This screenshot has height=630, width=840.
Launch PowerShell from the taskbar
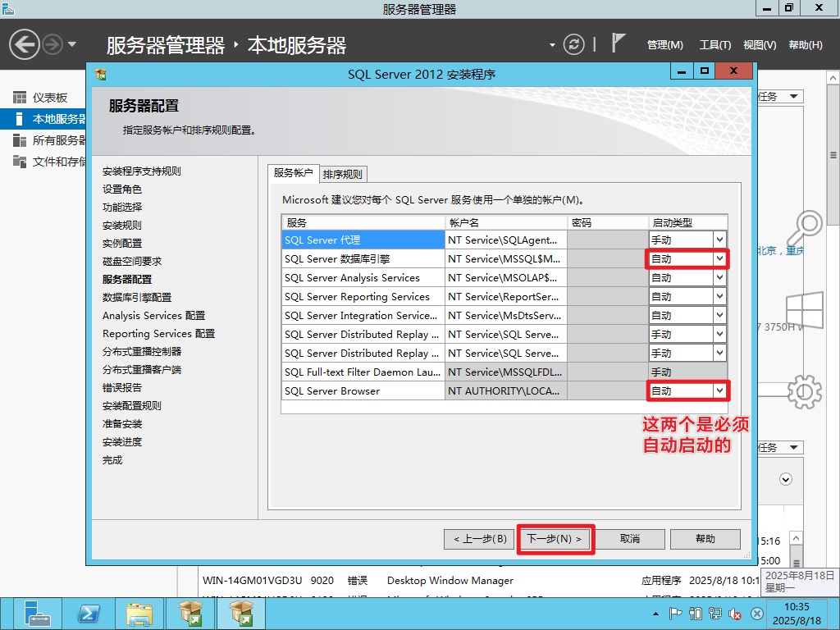[x=88, y=614]
